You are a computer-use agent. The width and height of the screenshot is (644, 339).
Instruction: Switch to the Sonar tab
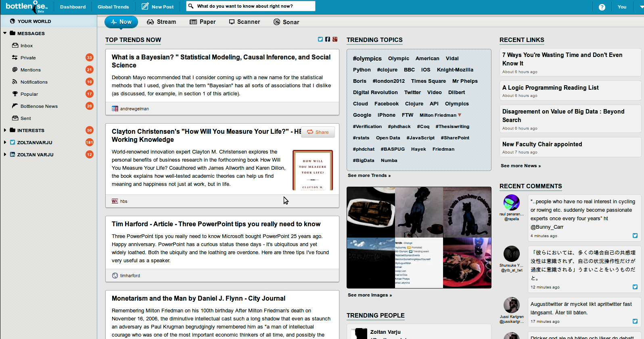[x=286, y=22]
